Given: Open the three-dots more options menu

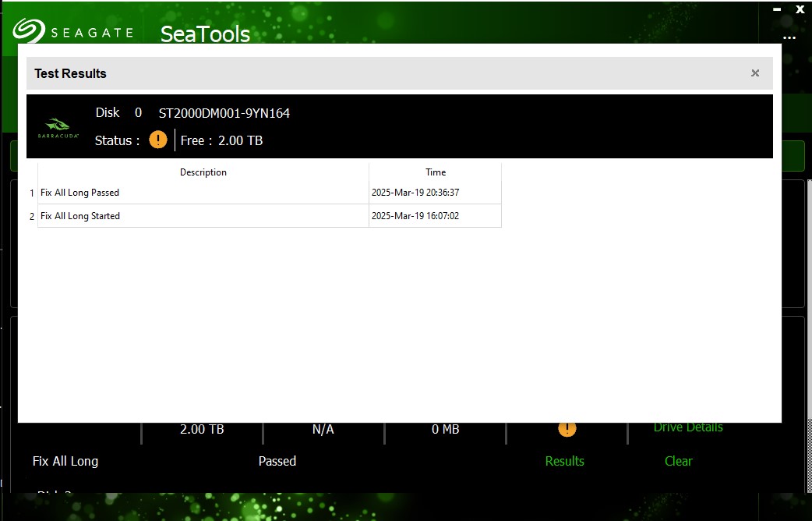Looking at the screenshot, I should point(789,37).
